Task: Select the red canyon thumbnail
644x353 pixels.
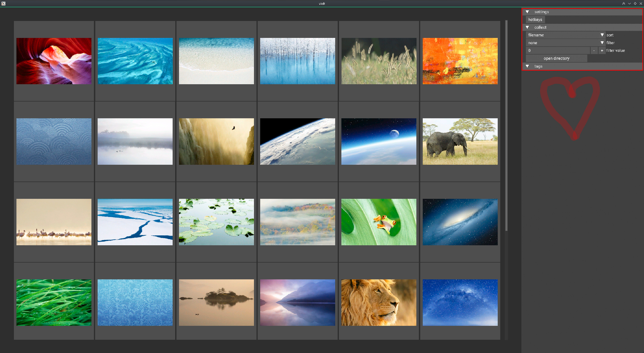Action: point(54,61)
